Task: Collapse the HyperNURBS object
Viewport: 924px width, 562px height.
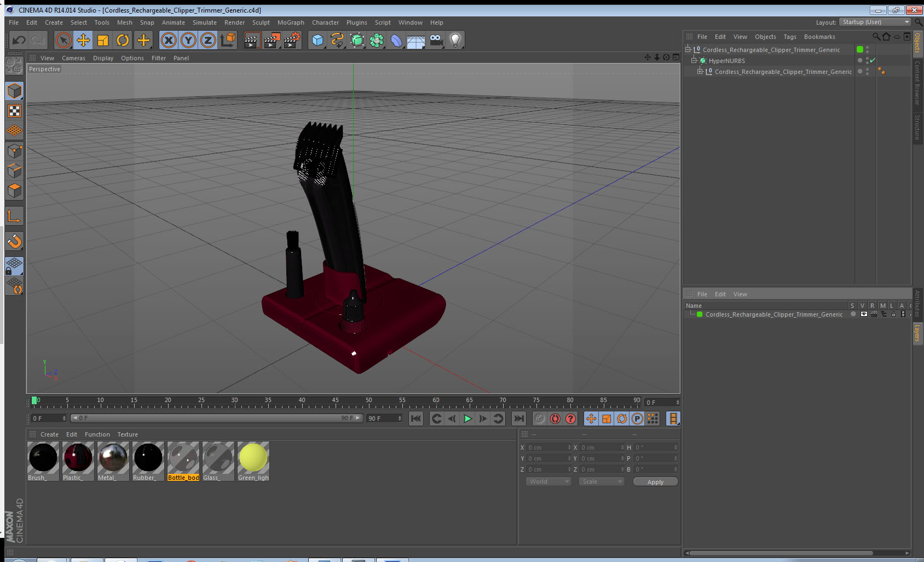Action: coord(694,60)
